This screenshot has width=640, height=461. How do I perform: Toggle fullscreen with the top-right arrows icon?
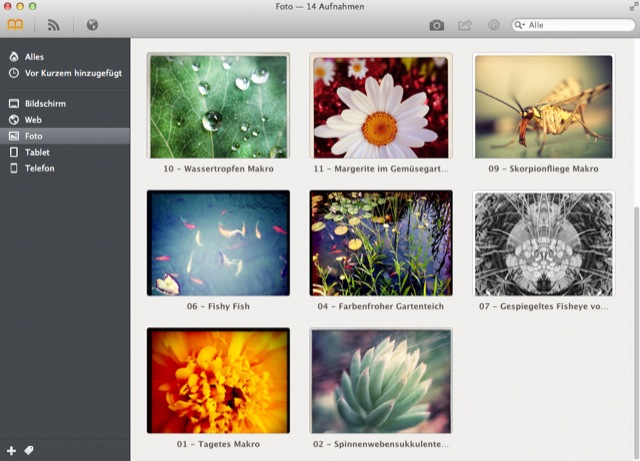pyautogui.click(x=631, y=7)
